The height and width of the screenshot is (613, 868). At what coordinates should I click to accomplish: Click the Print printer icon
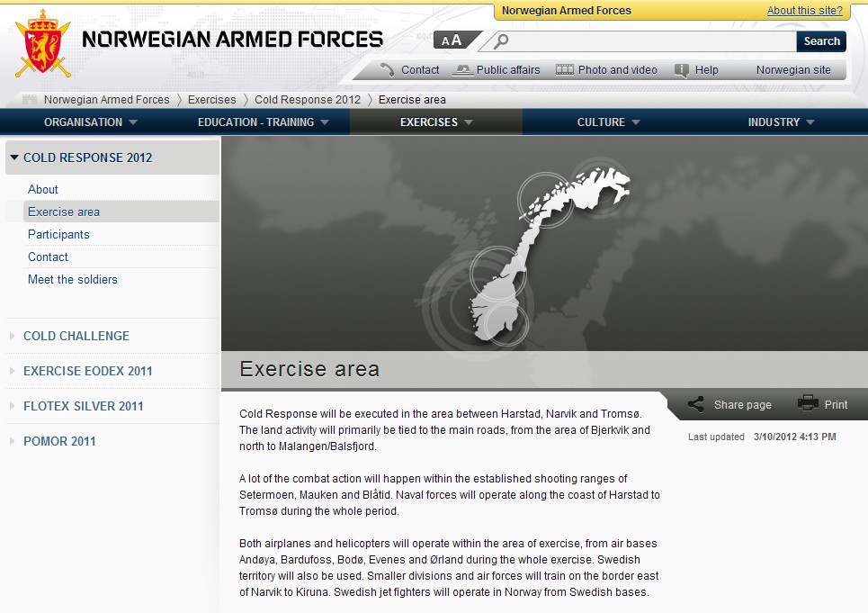click(x=808, y=404)
